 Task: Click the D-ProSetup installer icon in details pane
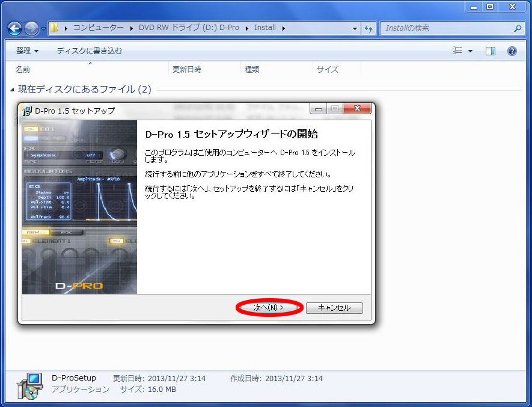[30, 386]
